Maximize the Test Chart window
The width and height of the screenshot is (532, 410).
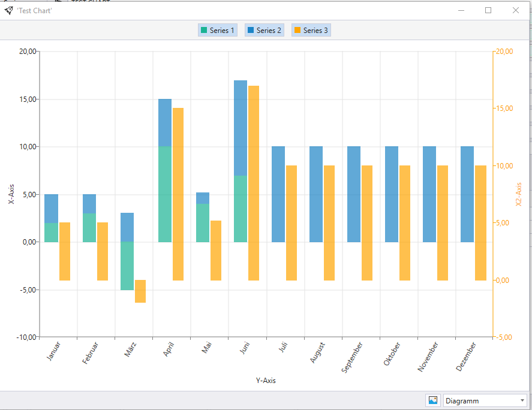point(488,10)
